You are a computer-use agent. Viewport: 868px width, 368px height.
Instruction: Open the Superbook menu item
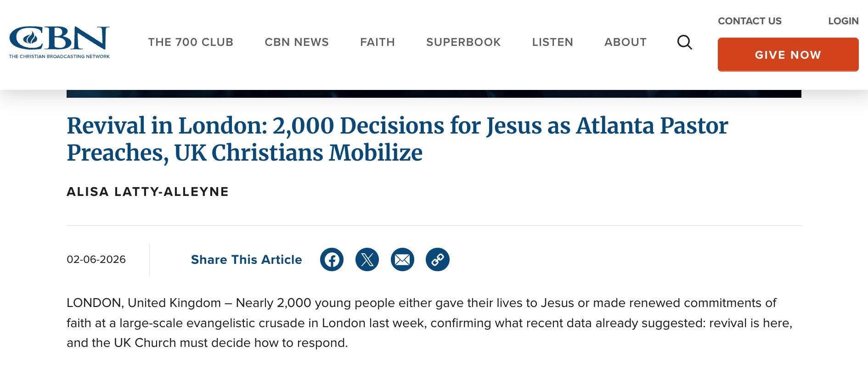coord(463,42)
